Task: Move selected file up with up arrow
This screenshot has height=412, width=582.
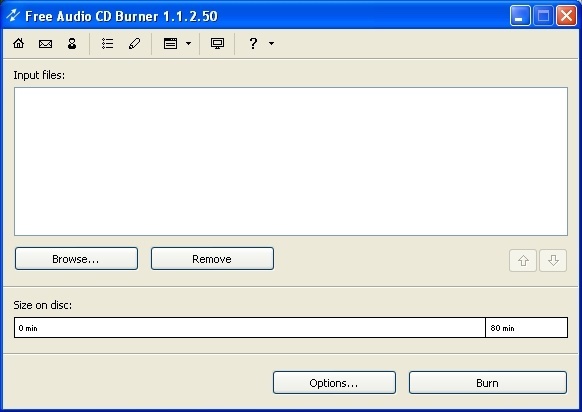Action: 523,261
